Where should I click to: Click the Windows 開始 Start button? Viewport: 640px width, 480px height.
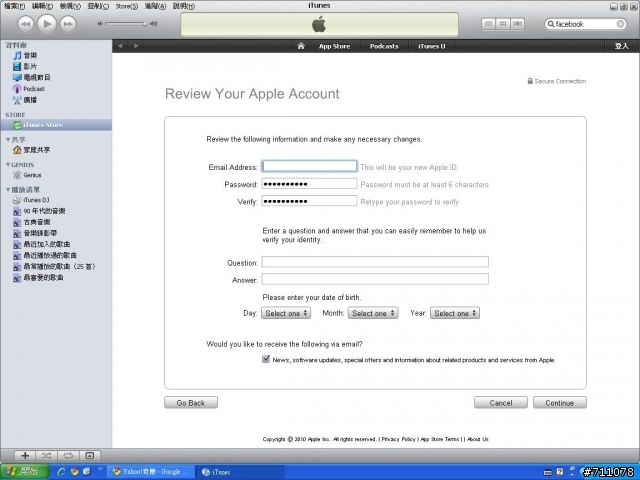point(24,472)
